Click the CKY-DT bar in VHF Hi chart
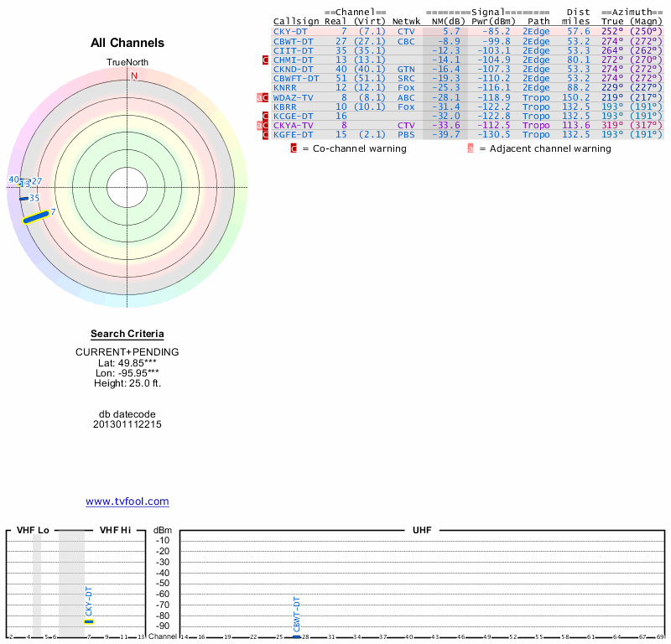This screenshot has height=644, width=671. (x=89, y=621)
